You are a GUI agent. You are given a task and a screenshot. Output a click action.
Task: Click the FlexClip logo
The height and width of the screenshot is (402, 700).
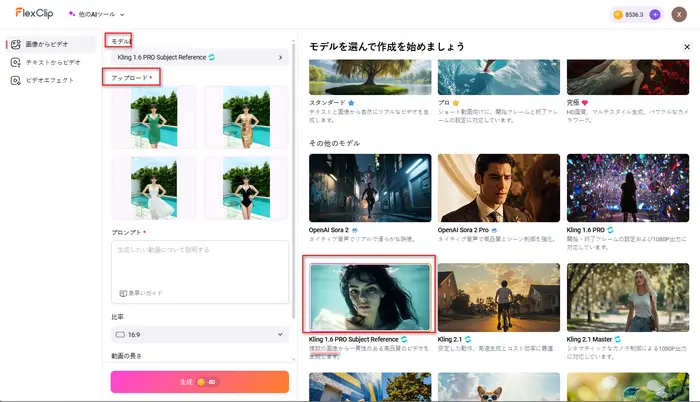click(x=34, y=13)
